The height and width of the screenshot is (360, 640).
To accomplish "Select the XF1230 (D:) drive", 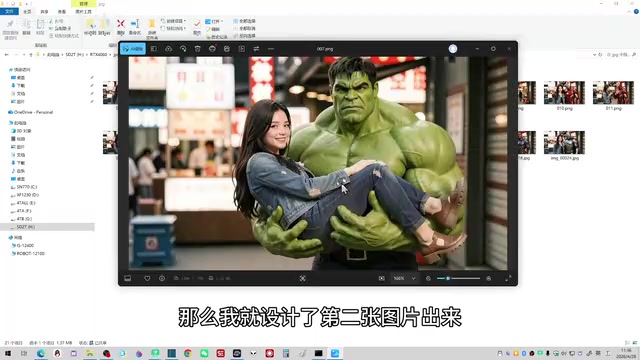I will pos(24,195).
